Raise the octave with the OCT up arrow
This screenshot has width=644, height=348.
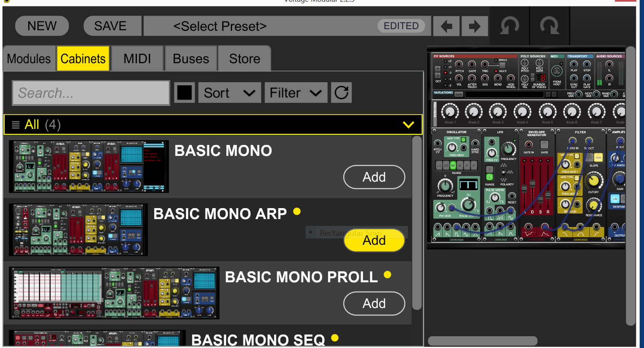coord(438,68)
